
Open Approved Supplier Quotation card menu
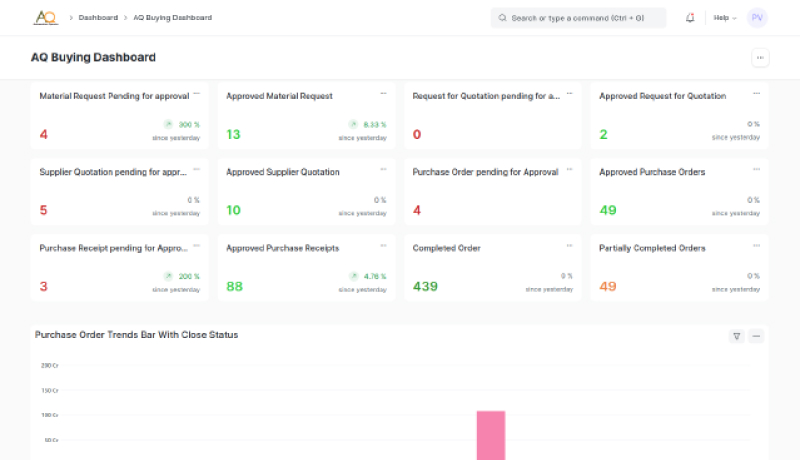point(383,170)
